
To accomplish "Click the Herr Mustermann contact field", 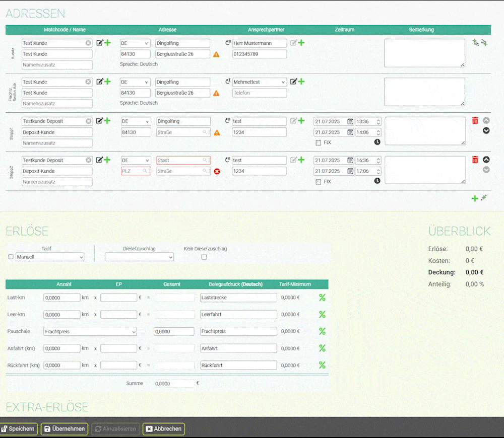I will (x=260, y=43).
